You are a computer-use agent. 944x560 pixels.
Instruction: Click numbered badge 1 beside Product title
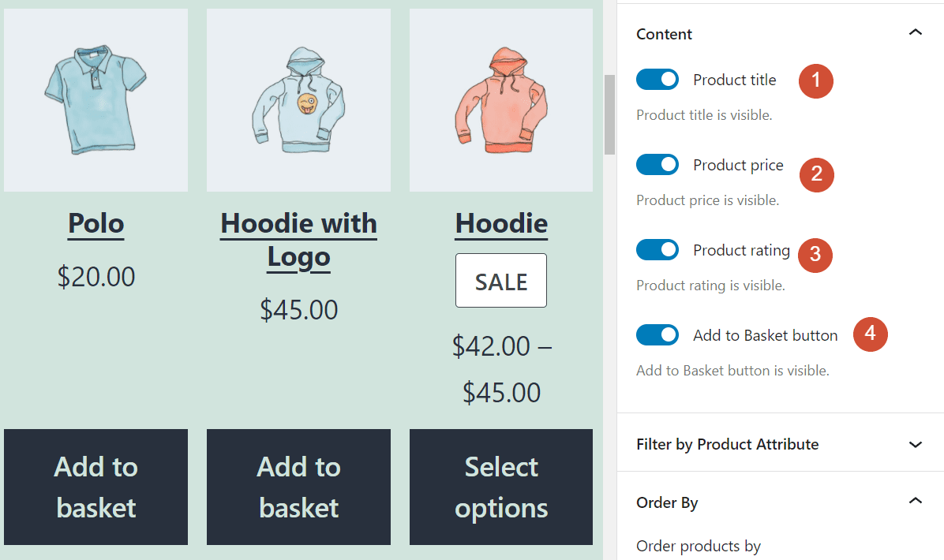[x=815, y=81]
